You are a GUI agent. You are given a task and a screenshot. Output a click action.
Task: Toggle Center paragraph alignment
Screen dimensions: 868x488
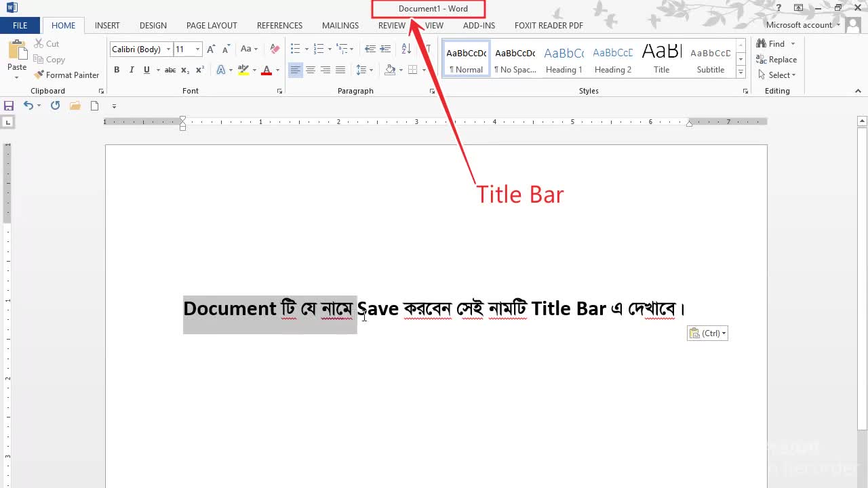pyautogui.click(x=311, y=70)
